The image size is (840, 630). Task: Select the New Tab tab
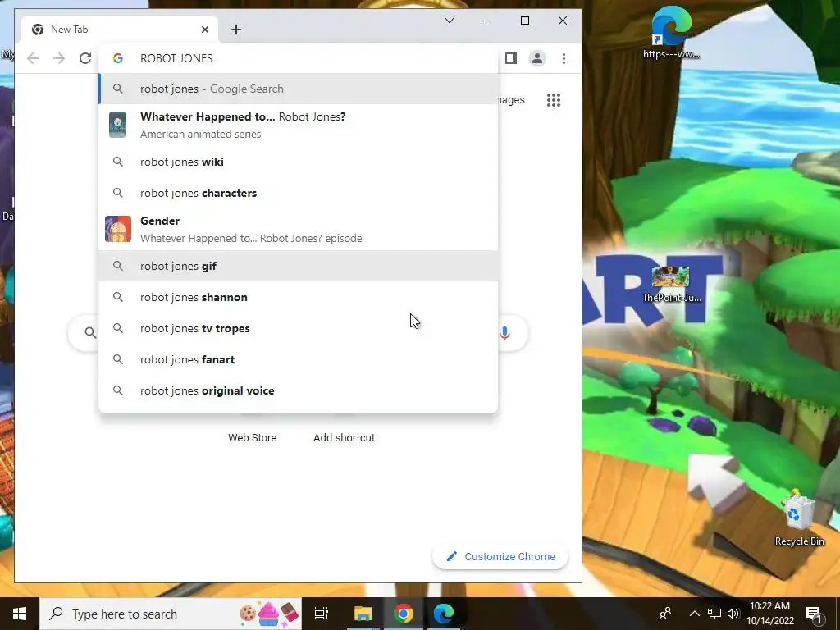click(x=120, y=30)
